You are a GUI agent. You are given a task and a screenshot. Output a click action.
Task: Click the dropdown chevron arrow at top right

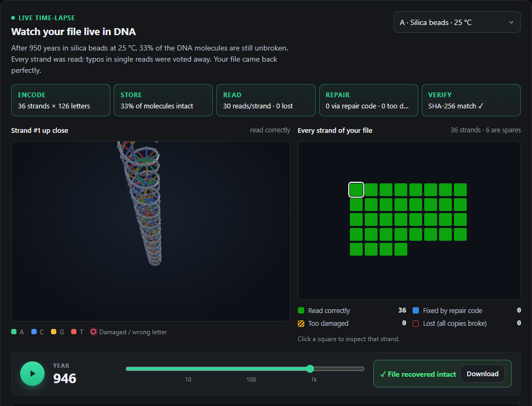[x=511, y=22]
